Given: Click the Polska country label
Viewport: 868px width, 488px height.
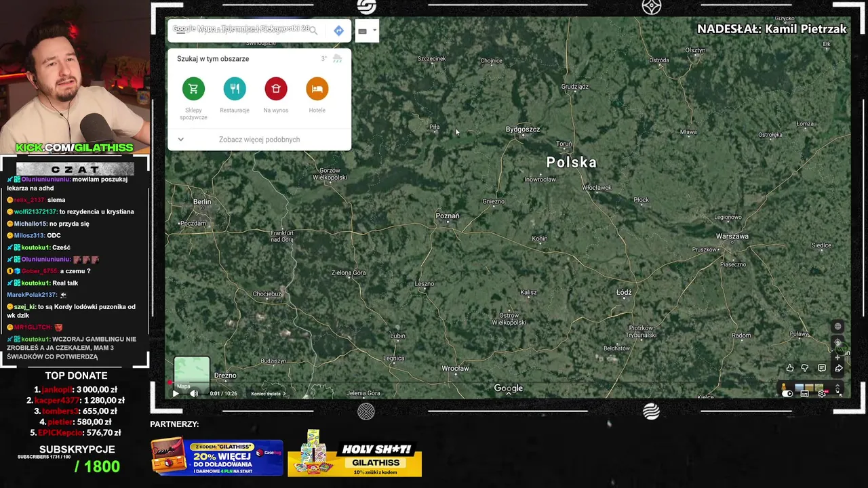Looking at the screenshot, I should (x=572, y=162).
